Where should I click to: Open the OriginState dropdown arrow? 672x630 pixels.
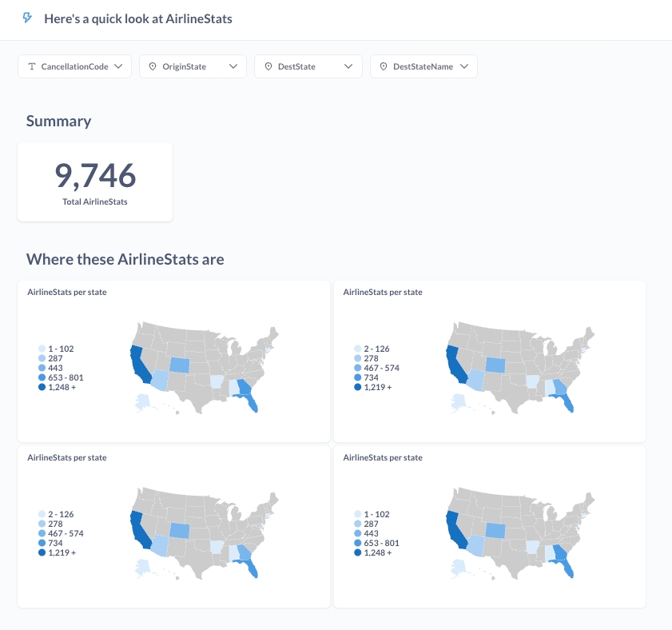(233, 67)
